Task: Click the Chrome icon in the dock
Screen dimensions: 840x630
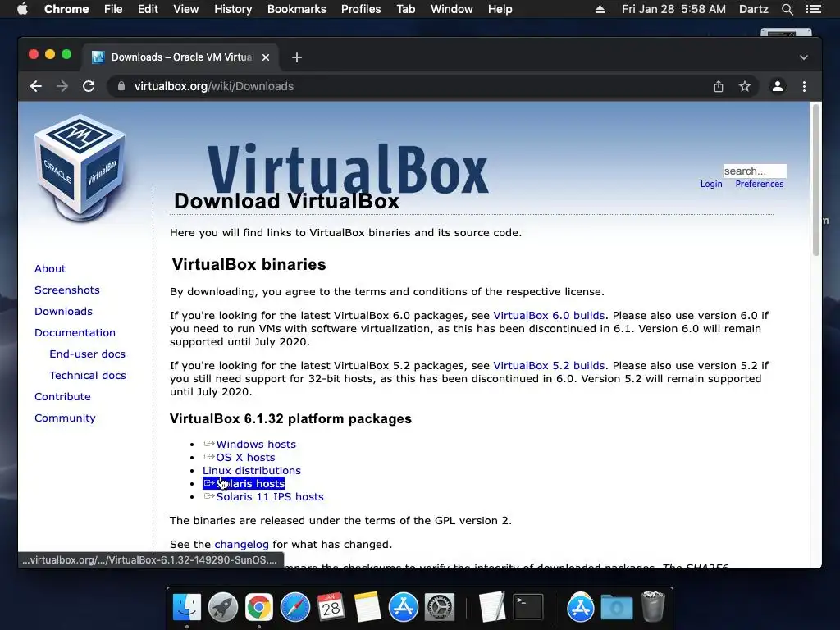Action: (x=258, y=608)
